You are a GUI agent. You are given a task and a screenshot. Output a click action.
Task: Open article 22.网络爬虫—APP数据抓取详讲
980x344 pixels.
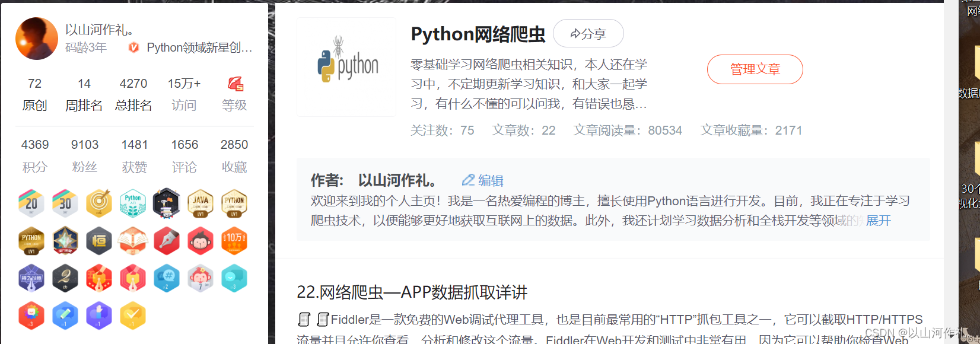pos(412,292)
